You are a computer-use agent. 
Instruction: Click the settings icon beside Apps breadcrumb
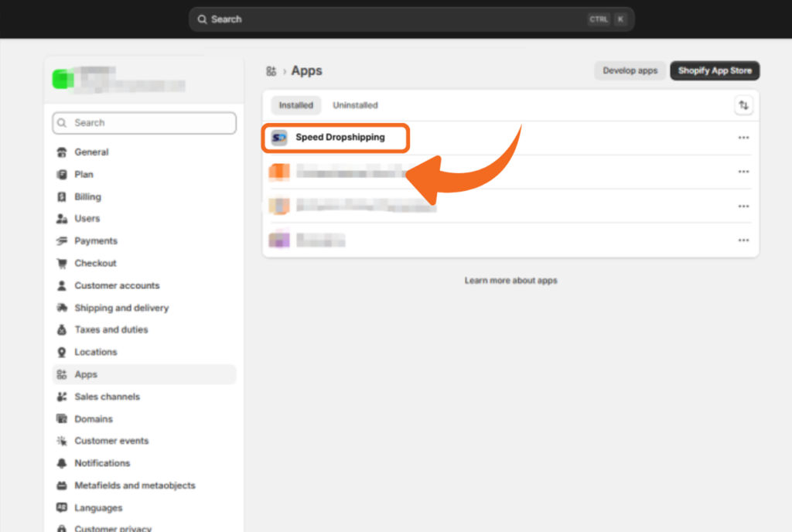coord(271,71)
